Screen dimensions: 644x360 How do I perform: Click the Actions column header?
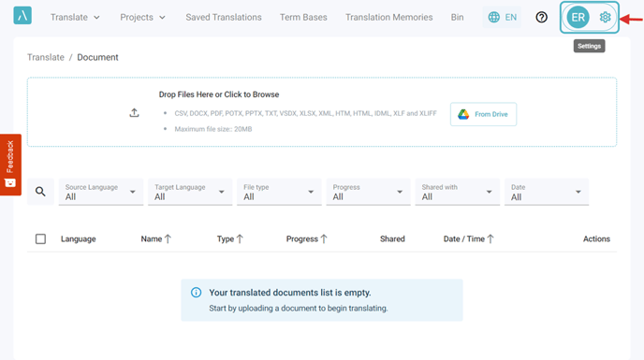click(x=596, y=238)
